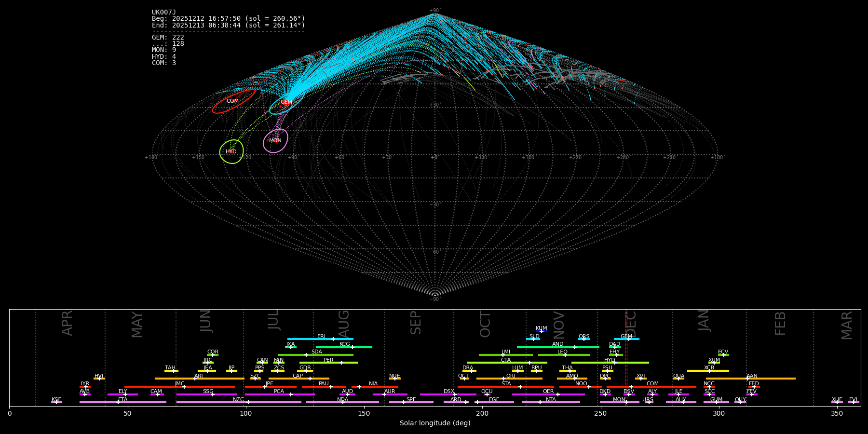Click the Solar longitude (deg) axis title
Screen dimensions: 868x434
point(435,423)
